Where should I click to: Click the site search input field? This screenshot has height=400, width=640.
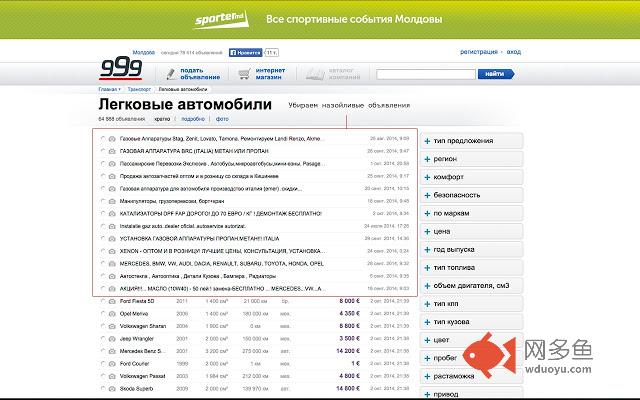pos(426,74)
